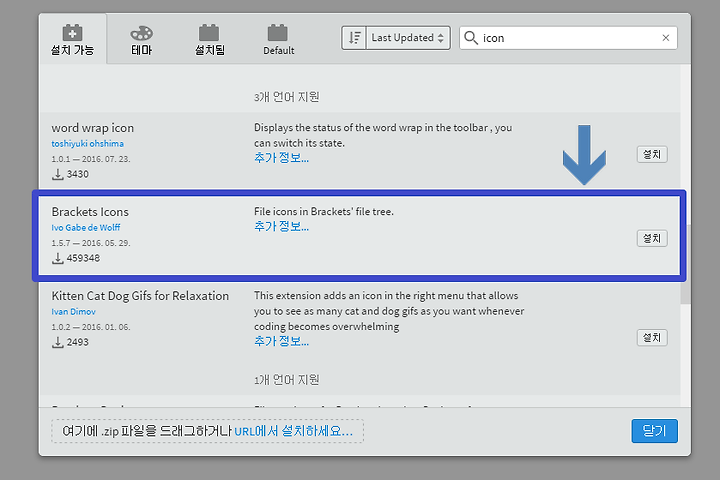
Task: Click version text 1.5.7 — 2016. 05. 29.
Action: 91,243
